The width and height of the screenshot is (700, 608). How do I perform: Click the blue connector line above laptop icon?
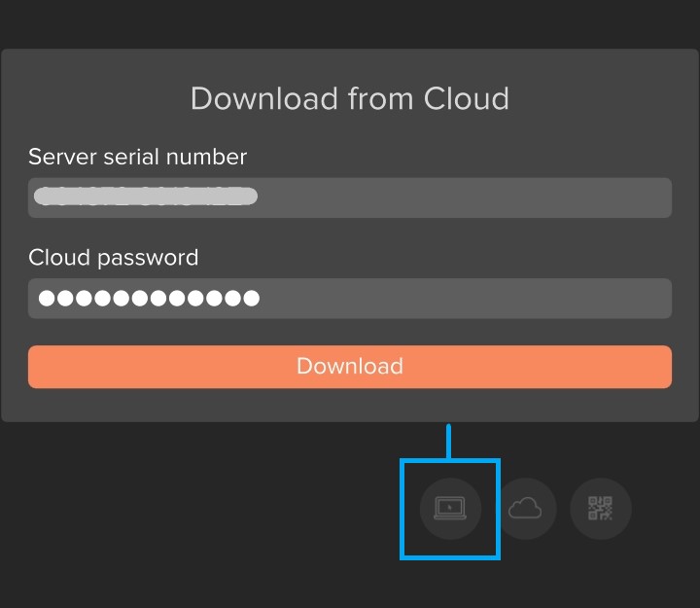tap(448, 441)
